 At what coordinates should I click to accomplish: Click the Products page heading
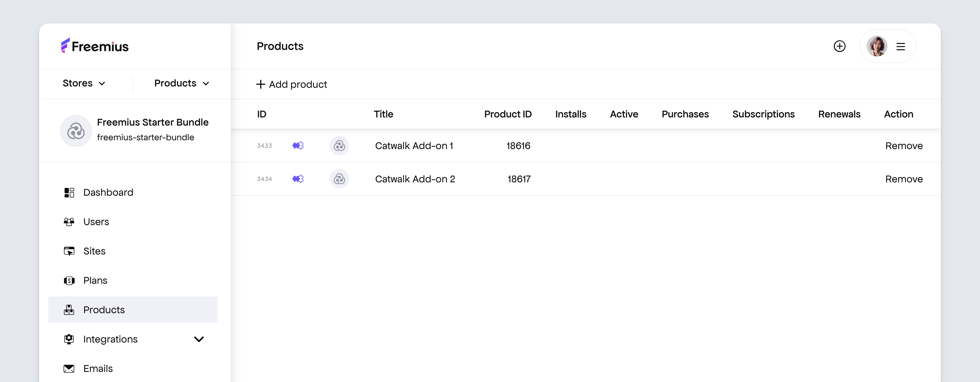280,46
